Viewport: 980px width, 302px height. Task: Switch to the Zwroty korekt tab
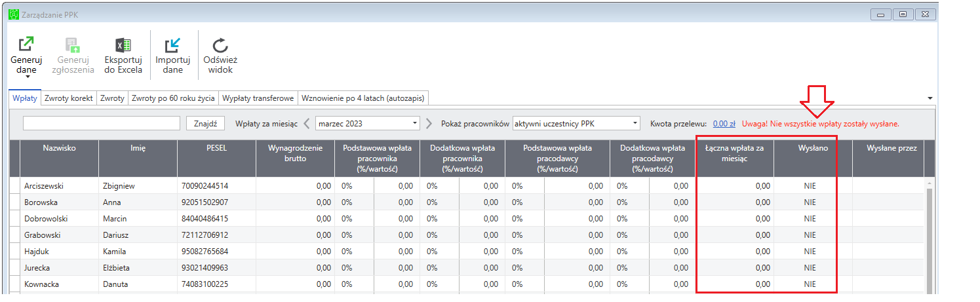coord(69,98)
